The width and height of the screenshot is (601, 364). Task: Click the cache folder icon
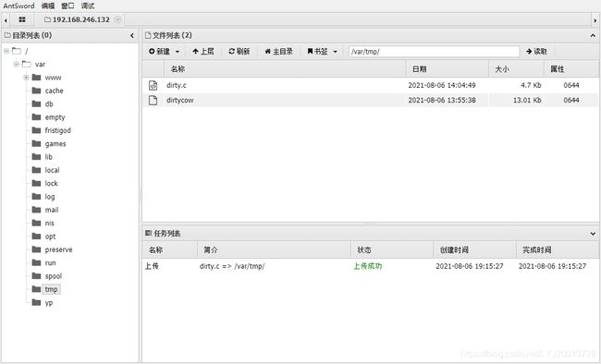click(x=36, y=91)
